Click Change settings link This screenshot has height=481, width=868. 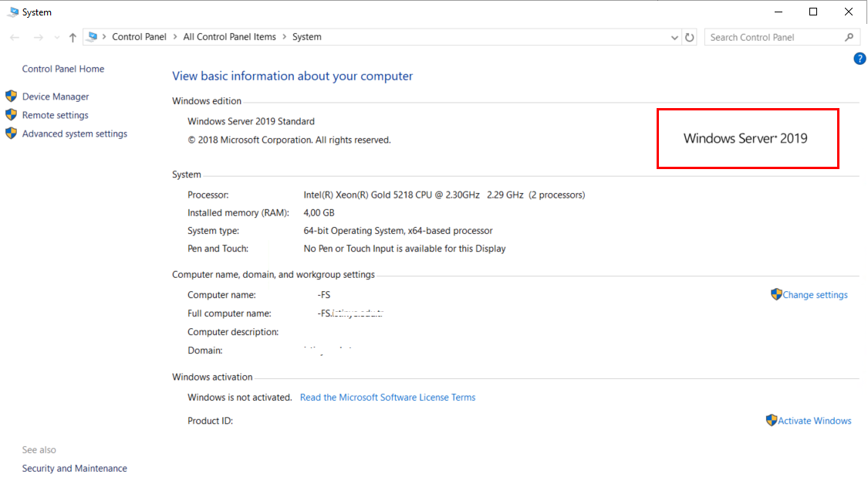pyautogui.click(x=815, y=295)
